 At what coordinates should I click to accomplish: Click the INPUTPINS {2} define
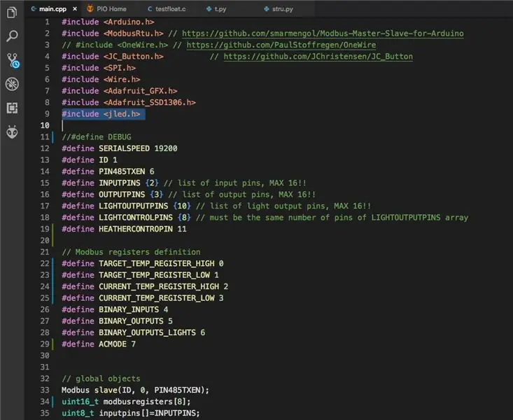coord(111,183)
